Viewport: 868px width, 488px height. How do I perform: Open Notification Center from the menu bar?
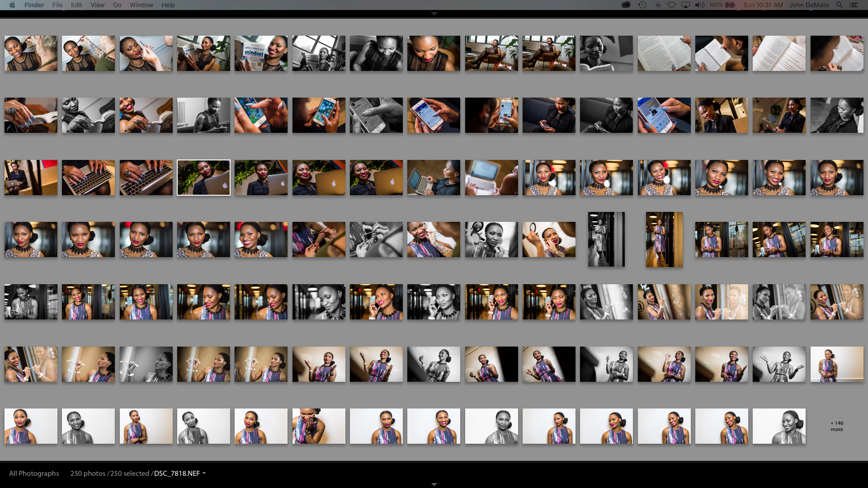coord(854,5)
